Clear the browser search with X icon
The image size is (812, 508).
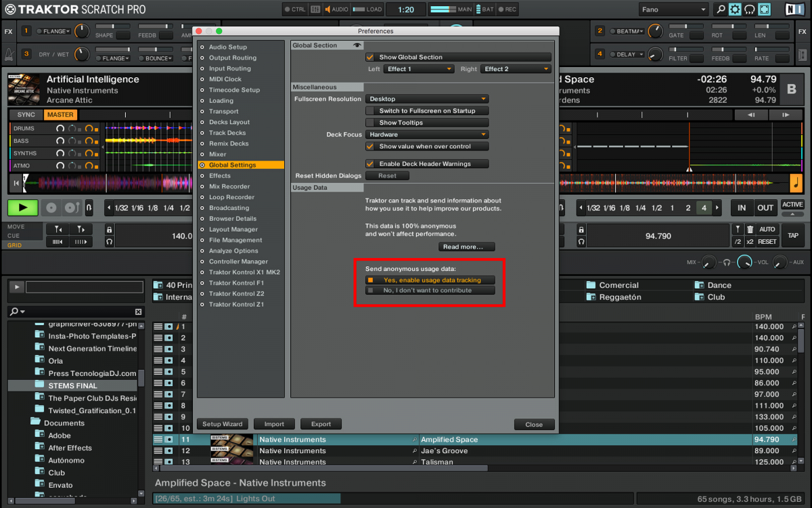click(x=138, y=312)
